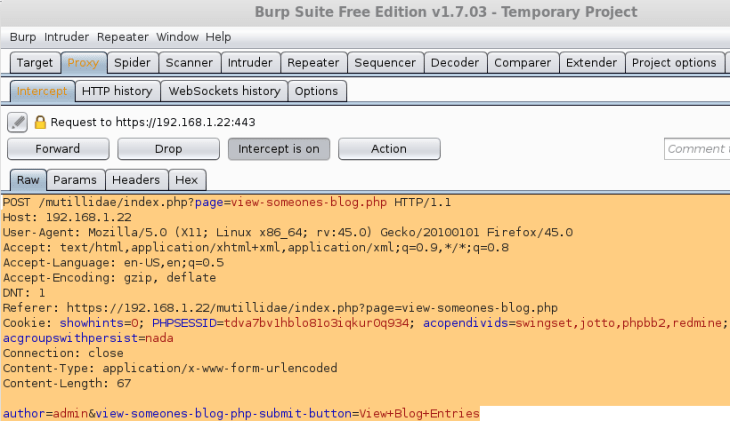Image resolution: width=730 pixels, height=421 pixels.
Task: Open the Extender tab
Action: tap(591, 62)
